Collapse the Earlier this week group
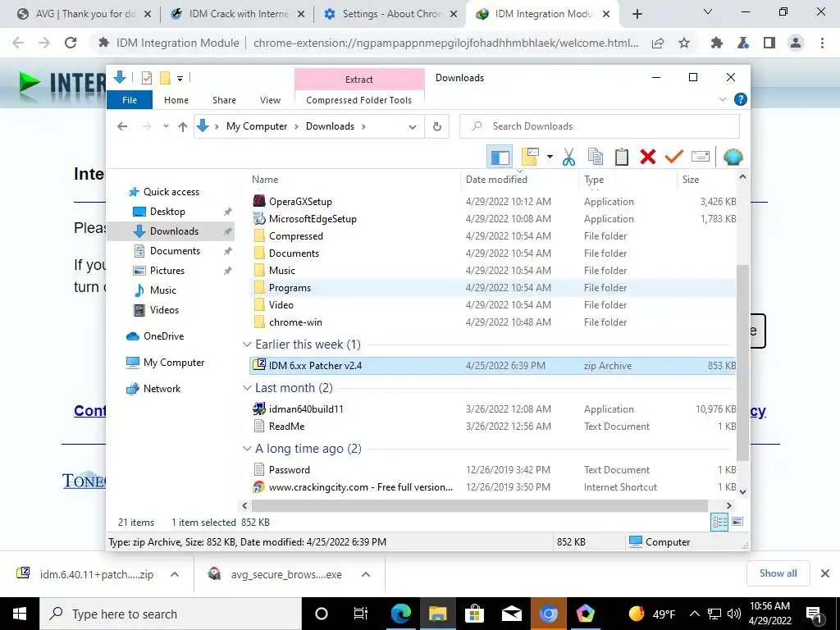This screenshot has height=630, width=840. [x=247, y=345]
